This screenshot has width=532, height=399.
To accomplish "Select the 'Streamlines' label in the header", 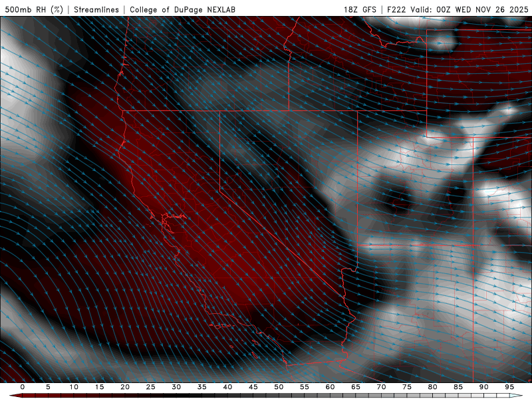I will pos(96,9).
